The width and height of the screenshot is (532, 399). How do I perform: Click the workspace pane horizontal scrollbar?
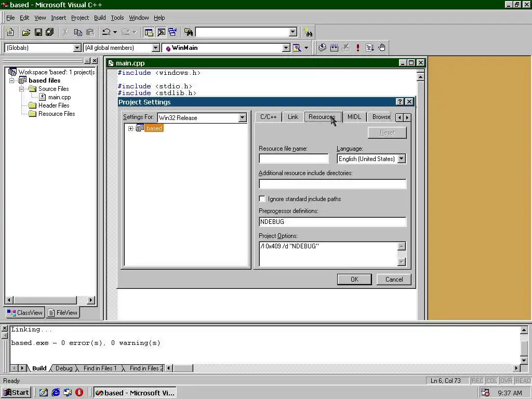(x=50, y=300)
